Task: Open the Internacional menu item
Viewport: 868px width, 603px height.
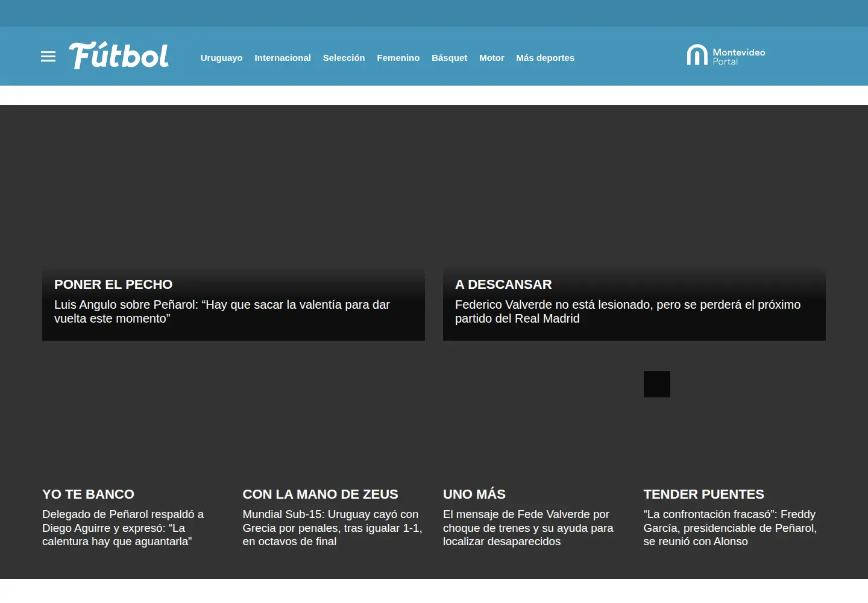Action: [x=283, y=58]
